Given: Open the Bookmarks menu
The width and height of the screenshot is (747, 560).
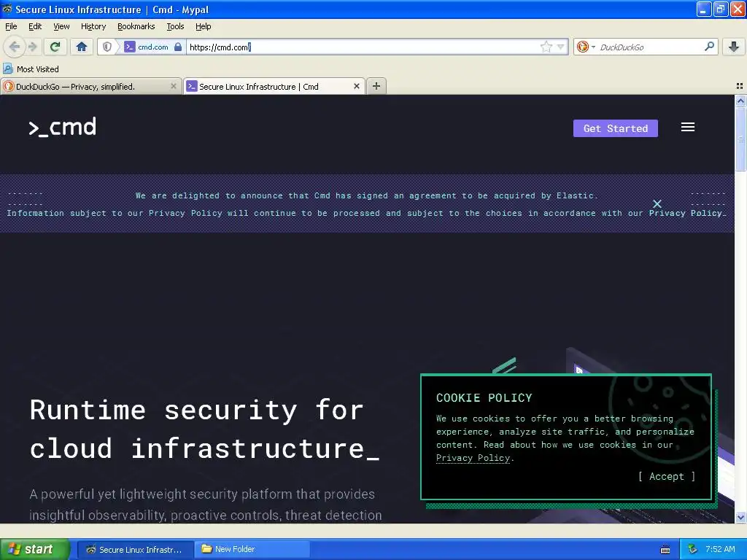Looking at the screenshot, I should [136, 26].
